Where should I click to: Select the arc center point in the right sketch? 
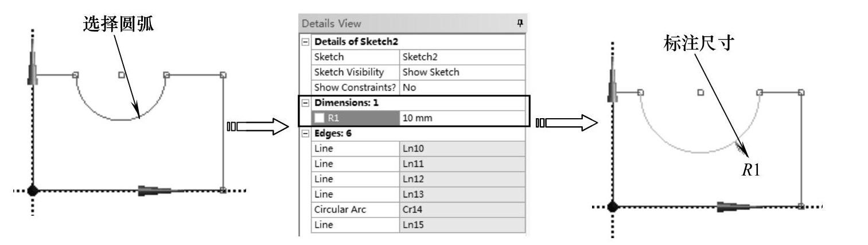pyautogui.click(x=700, y=92)
